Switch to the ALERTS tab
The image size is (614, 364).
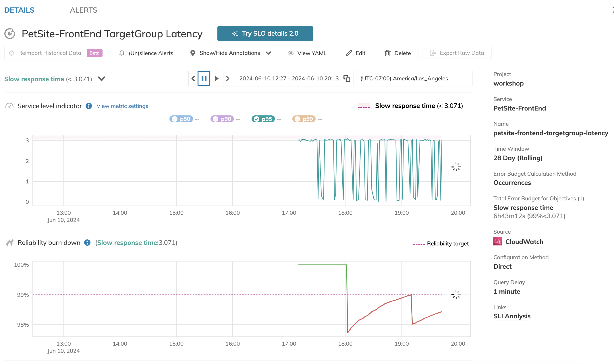[84, 10]
